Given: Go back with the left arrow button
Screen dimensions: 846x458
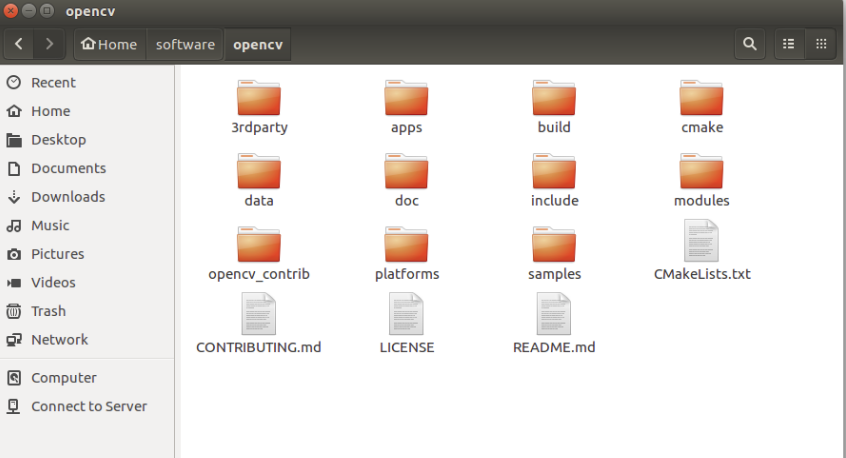Looking at the screenshot, I should click(19, 44).
